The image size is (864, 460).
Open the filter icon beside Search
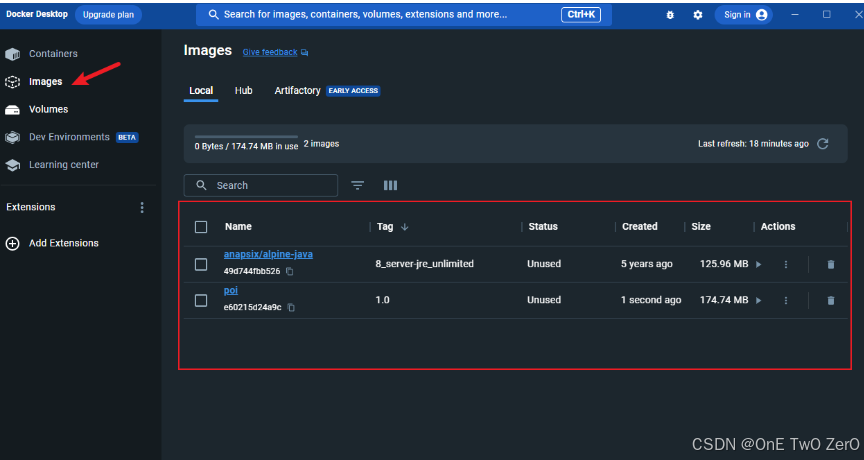tap(358, 186)
